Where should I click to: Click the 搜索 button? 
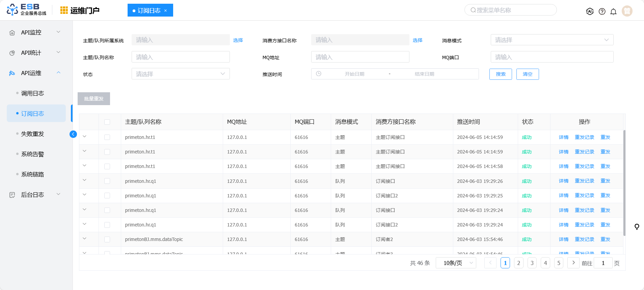[x=500, y=74]
